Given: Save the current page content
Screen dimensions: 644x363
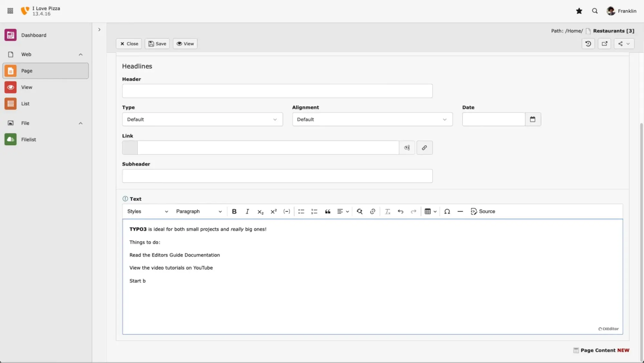Looking at the screenshot, I should click(x=157, y=43).
